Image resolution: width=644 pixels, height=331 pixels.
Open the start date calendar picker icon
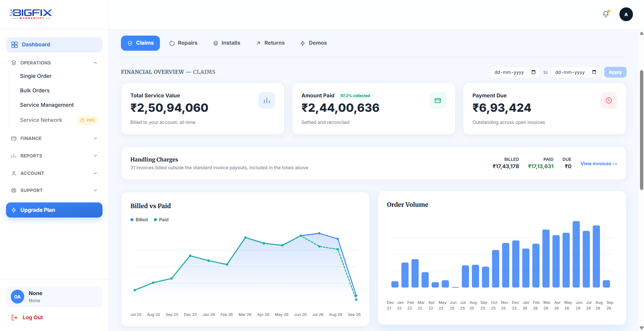point(533,72)
